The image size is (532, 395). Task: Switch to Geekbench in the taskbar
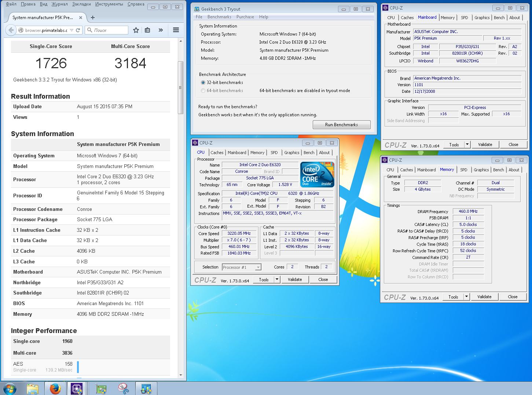click(x=146, y=389)
